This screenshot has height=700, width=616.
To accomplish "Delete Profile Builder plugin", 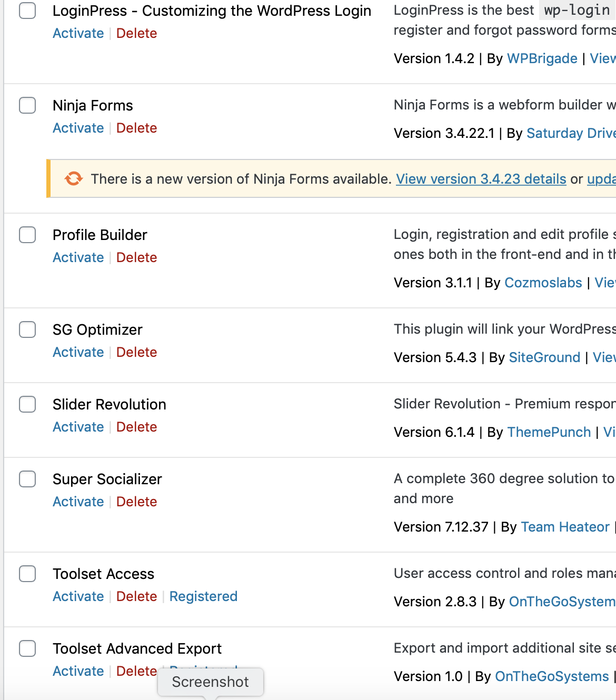I will pos(137,257).
